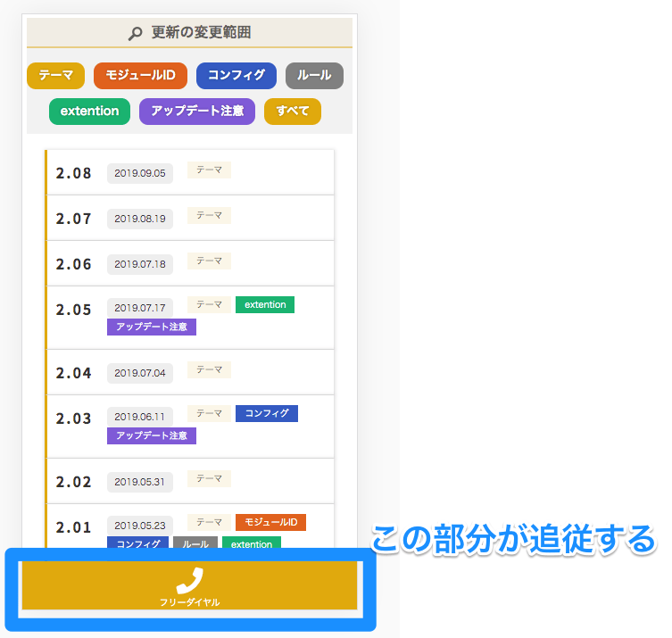Click アップデート注意 tag in version 2.05

pos(152,327)
